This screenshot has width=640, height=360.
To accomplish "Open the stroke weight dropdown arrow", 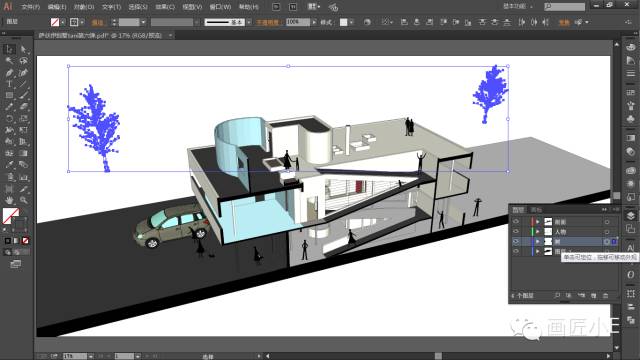I will pos(143,22).
